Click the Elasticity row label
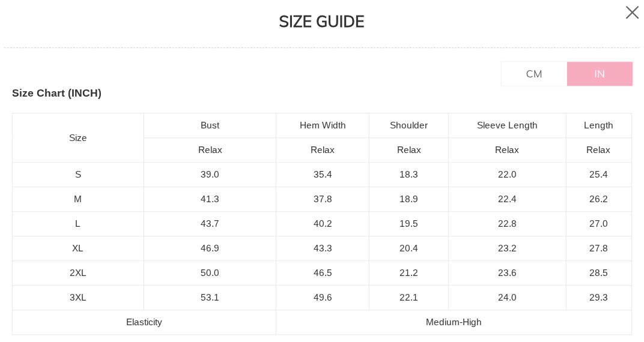 pos(144,322)
